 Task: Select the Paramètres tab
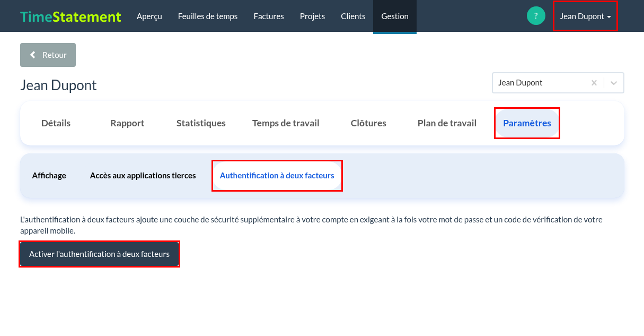527,123
